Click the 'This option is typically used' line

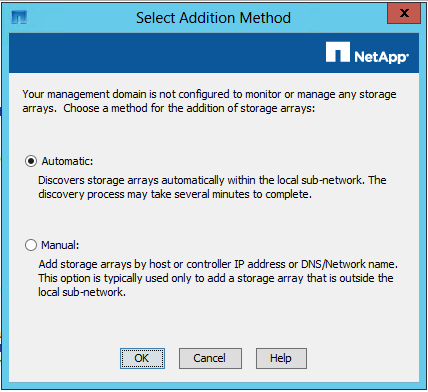click(216, 278)
